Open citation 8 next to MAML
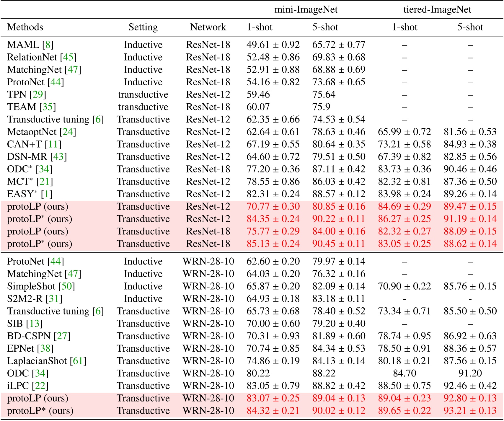Image resolution: width=504 pixels, height=421 pixels. [48, 45]
